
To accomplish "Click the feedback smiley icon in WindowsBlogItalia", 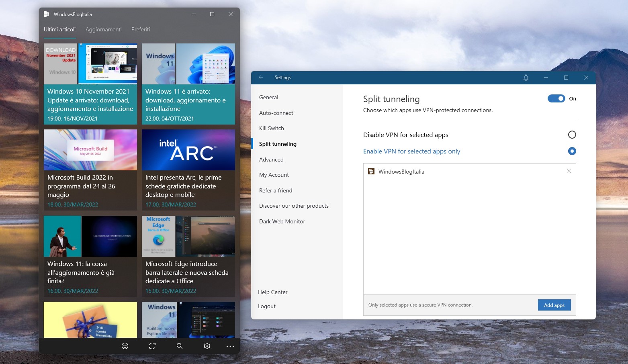I will pyautogui.click(x=125, y=346).
